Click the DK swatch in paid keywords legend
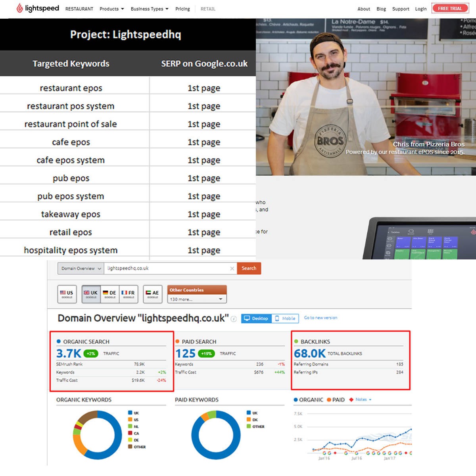 [249, 420]
